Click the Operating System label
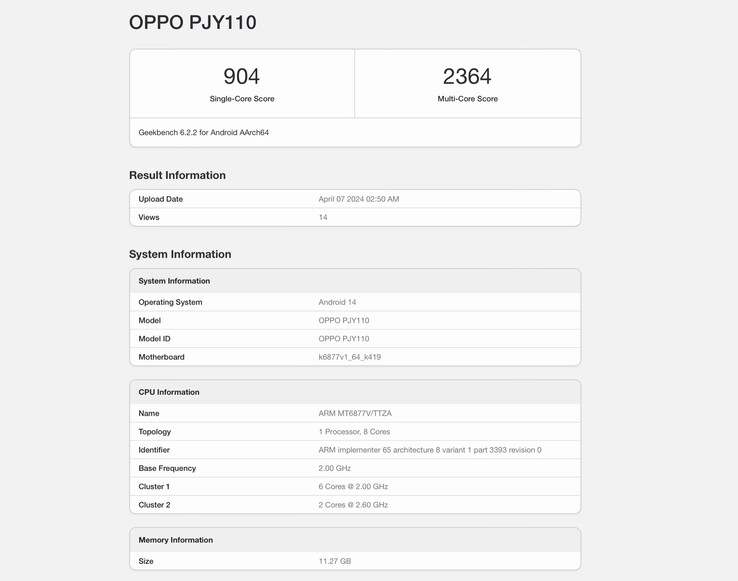Image resolution: width=738 pixels, height=581 pixels. tap(170, 302)
